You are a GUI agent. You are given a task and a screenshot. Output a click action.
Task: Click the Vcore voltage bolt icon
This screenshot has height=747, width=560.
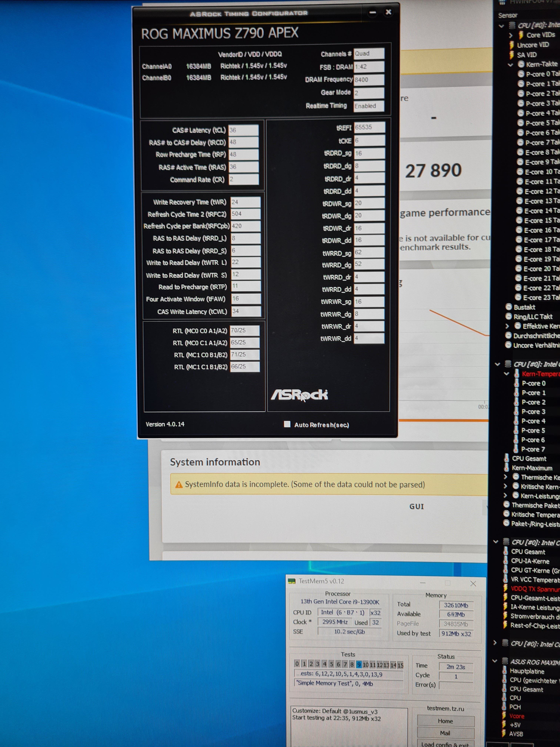point(504,716)
